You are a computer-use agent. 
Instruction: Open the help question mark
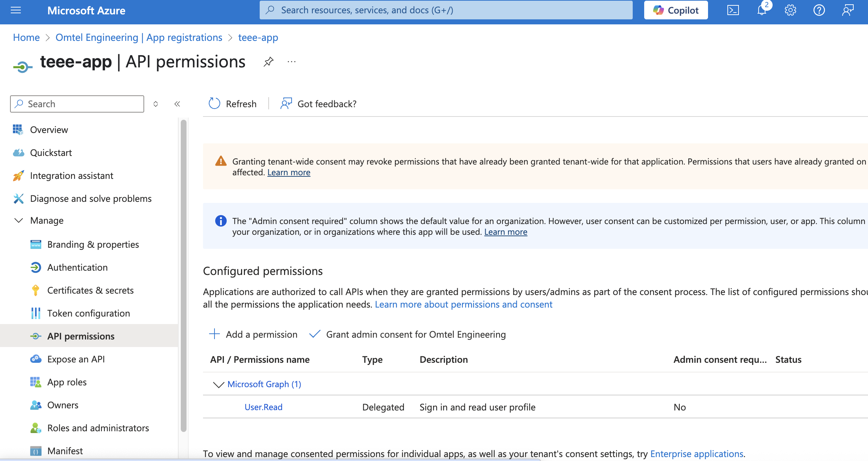tap(819, 10)
